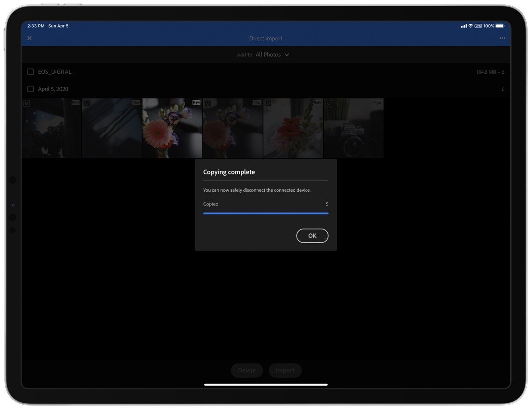Click the Copied progress bar
Viewport: 532px width, 410px height.
266,213
